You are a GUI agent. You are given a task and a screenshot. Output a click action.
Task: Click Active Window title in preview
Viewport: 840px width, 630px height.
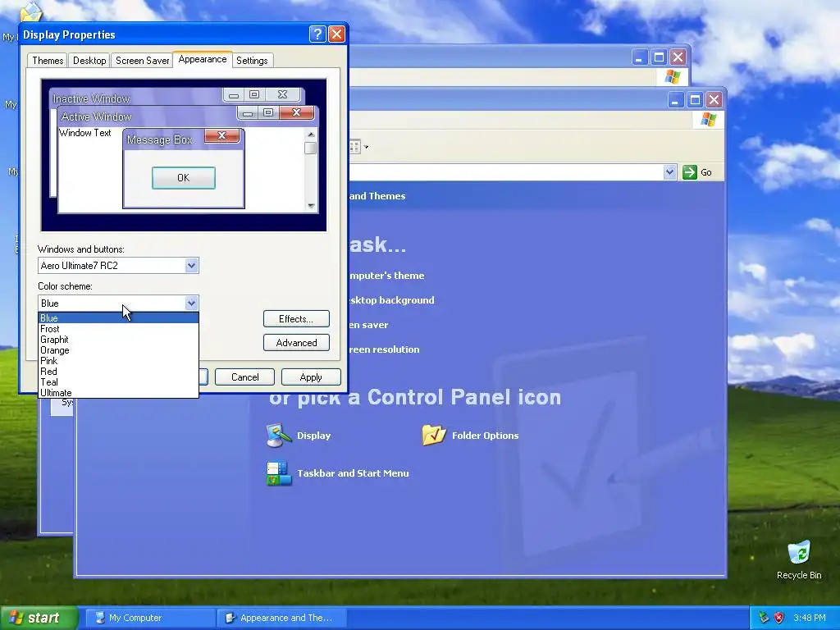[97, 116]
